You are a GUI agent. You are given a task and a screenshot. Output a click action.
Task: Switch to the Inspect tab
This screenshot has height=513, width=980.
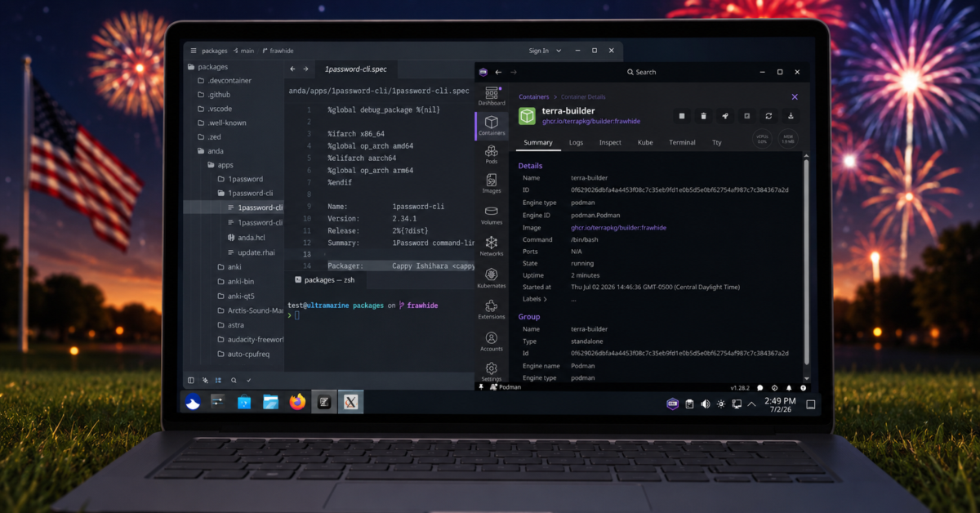coord(610,142)
